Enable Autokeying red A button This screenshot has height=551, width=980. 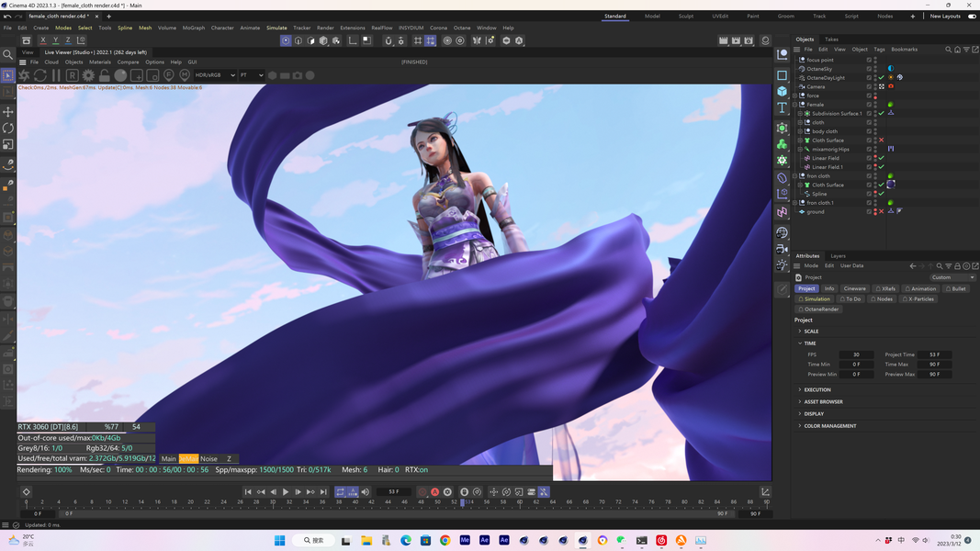pos(435,492)
